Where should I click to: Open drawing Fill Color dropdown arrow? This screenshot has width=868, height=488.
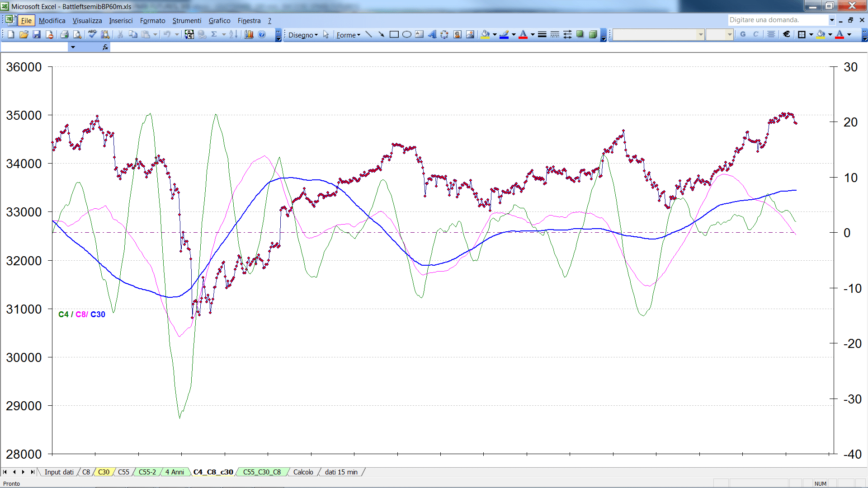click(495, 34)
